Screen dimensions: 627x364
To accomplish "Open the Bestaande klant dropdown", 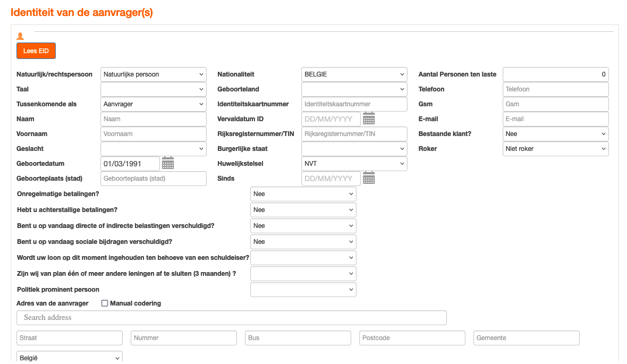I will click(555, 134).
